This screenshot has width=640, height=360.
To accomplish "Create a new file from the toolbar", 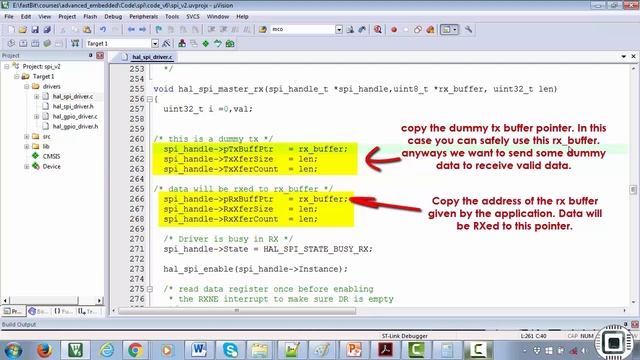I will (11, 29).
